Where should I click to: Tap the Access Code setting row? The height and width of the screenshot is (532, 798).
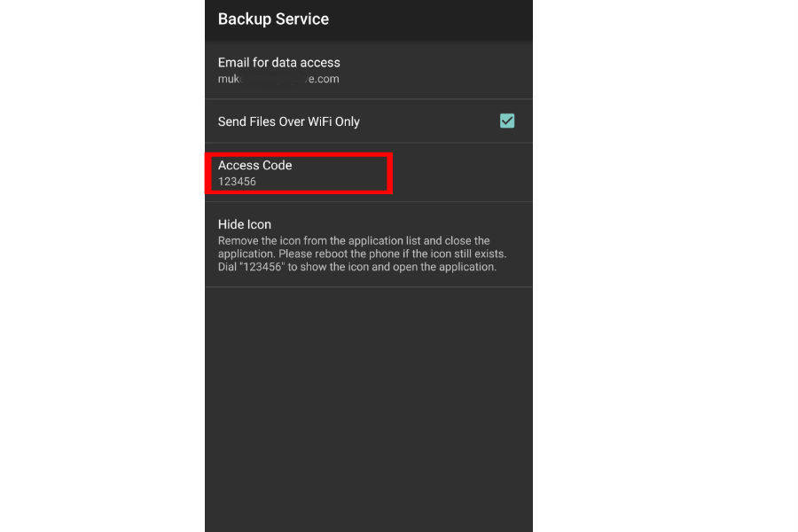[x=368, y=173]
